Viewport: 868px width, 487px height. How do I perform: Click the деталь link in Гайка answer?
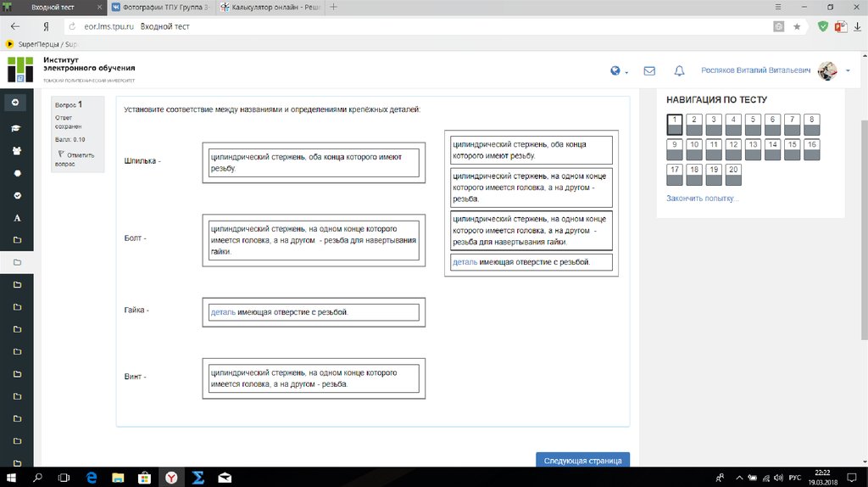223,312
